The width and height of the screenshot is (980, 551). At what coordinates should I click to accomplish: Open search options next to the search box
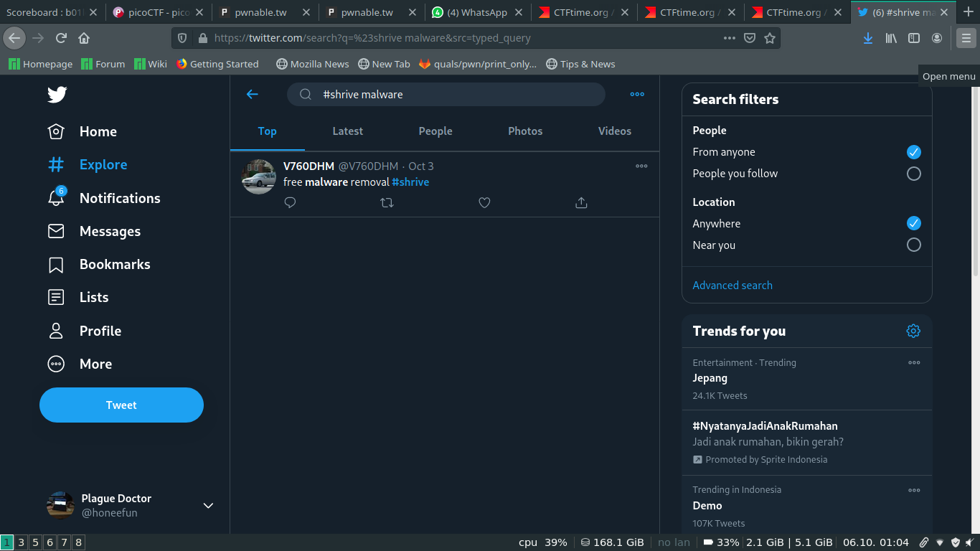point(637,94)
